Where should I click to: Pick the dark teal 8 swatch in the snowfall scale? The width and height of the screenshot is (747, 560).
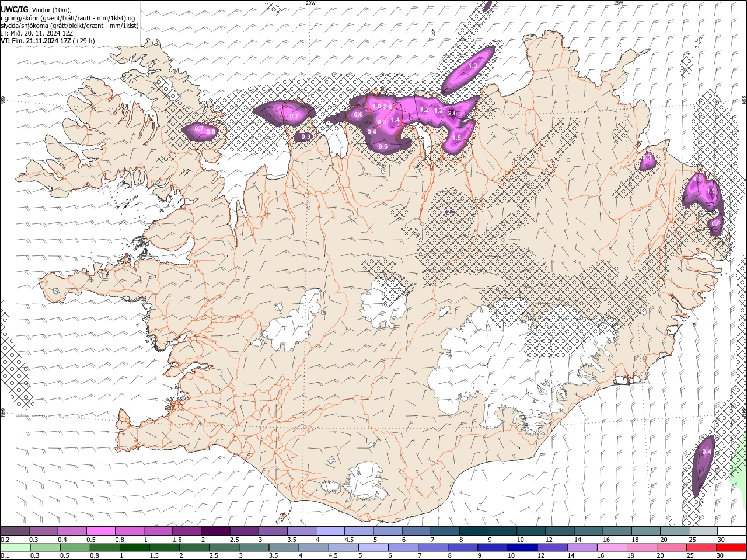(x=473, y=531)
